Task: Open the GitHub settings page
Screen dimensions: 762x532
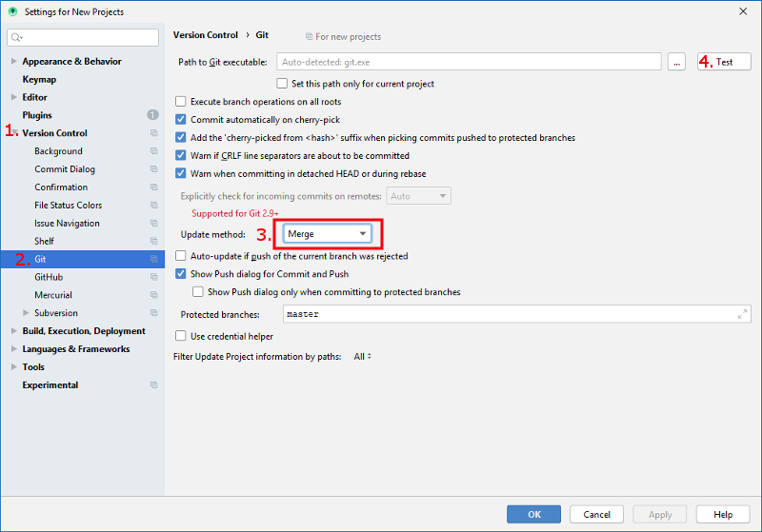Action: pos(49,277)
